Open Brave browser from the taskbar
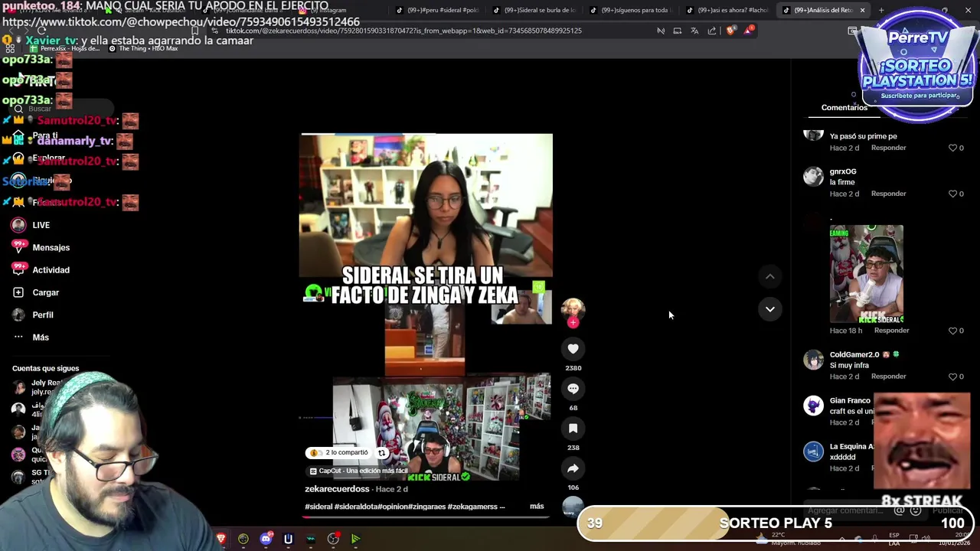980x551 pixels. point(221,539)
